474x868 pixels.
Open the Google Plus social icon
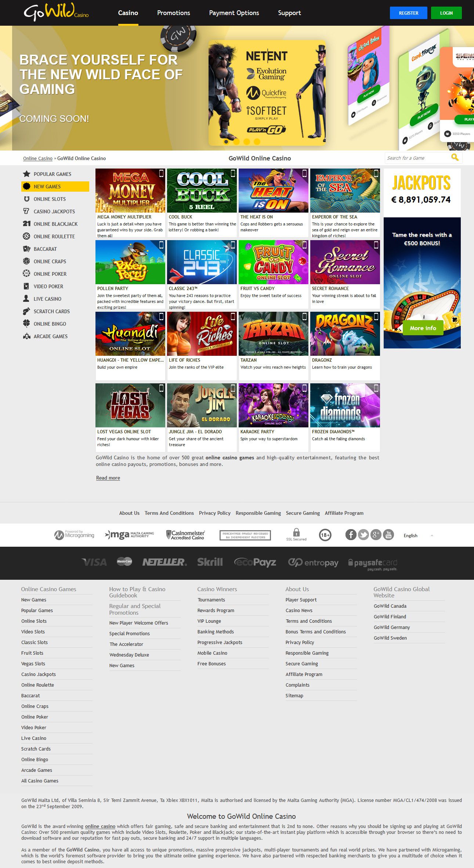376,535
